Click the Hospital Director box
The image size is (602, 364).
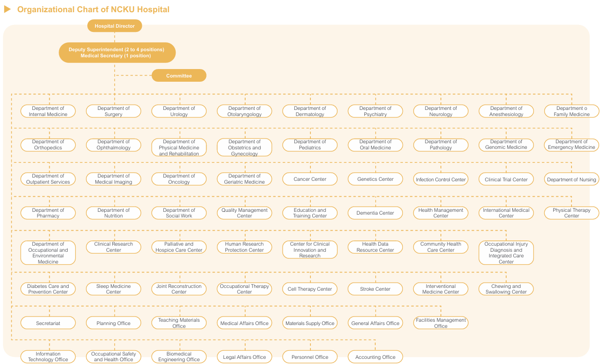[115, 26]
